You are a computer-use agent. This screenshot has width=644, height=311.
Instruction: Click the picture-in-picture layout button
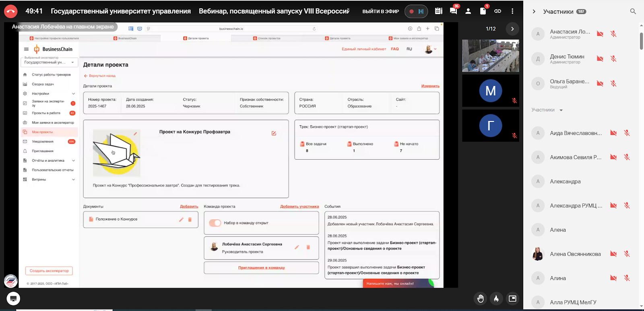(512, 299)
